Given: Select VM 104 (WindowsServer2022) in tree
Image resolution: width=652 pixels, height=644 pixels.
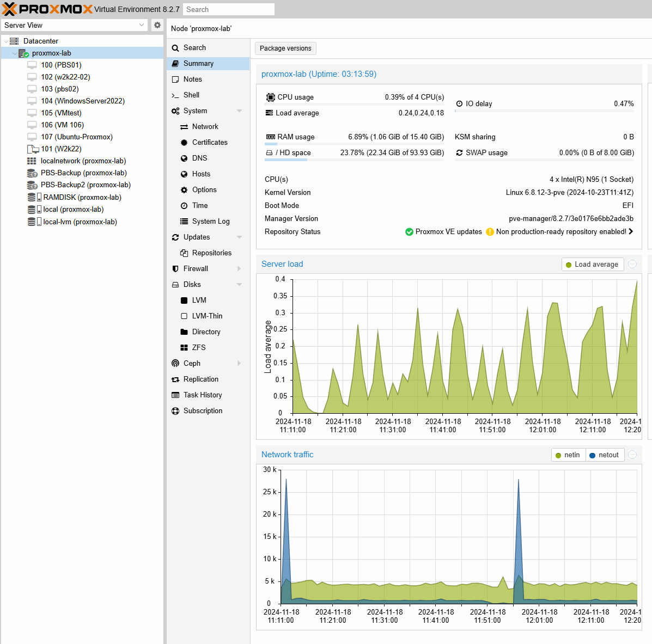Looking at the screenshot, I should pyautogui.click(x=82, y=101).
